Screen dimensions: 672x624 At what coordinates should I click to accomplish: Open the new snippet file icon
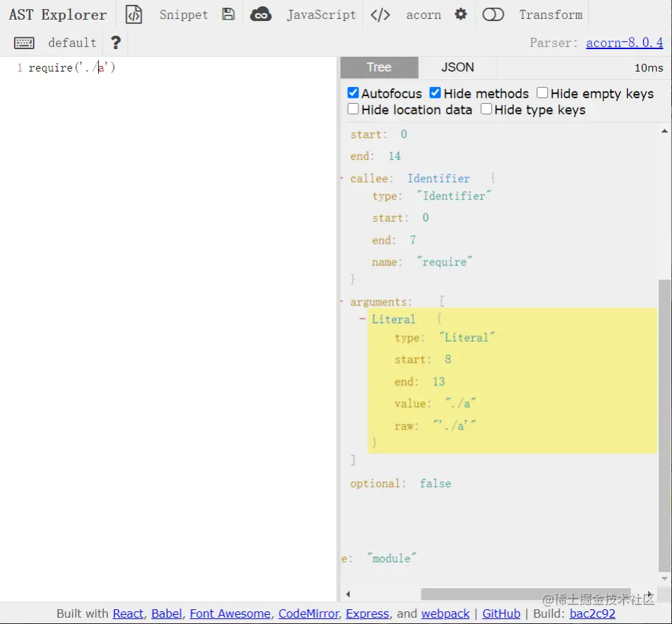point(134,15)
